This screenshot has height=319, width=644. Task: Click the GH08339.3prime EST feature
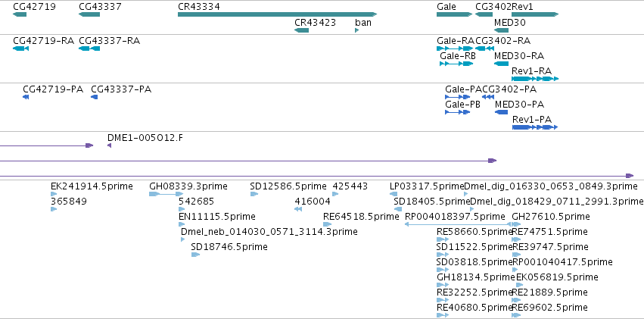166,194
